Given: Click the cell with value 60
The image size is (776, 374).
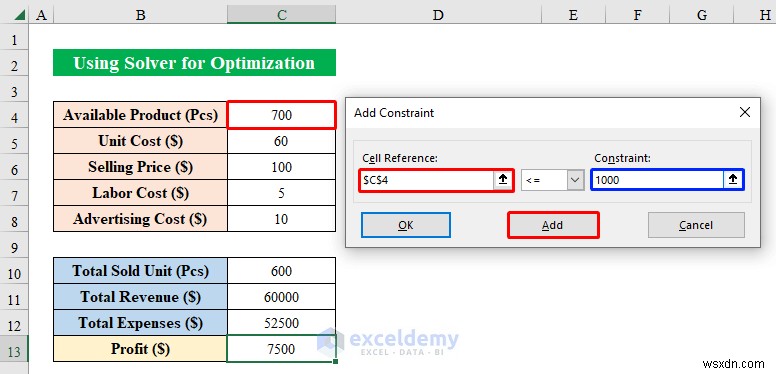Looking at the screenshot, I should [x=282, y=141].
